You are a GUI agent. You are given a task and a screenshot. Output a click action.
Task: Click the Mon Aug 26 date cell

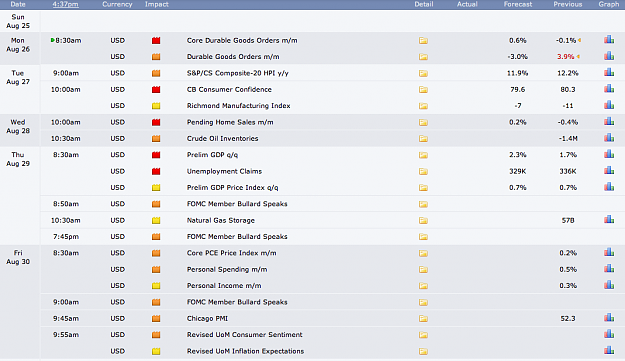(18, 45)
